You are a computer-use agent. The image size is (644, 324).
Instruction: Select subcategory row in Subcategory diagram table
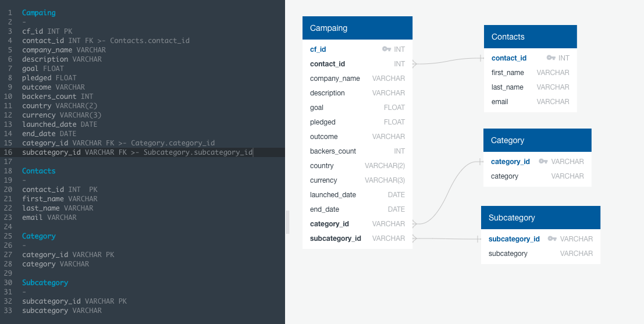[540, 254]
